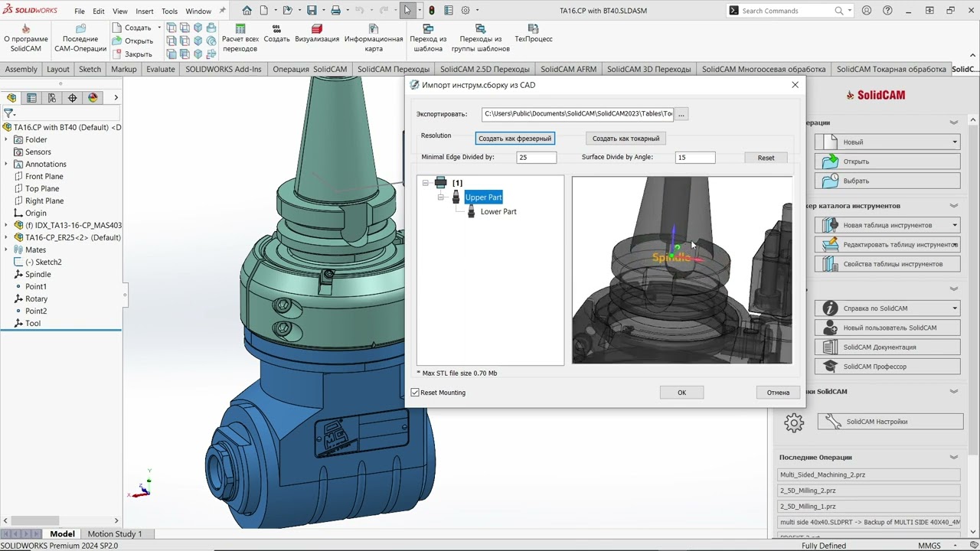Screen dimensions: 980x551
Task: Click the Minimal Edge Divided by field
Action: [536, 158]
